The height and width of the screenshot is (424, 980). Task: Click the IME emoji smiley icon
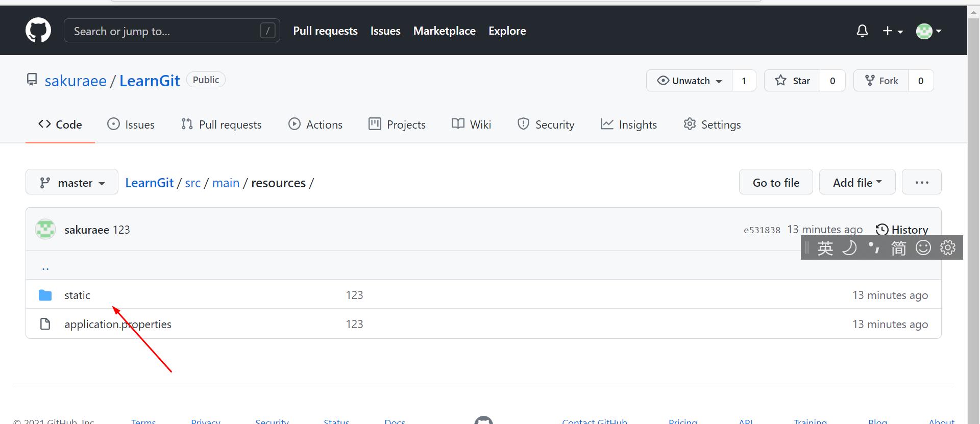pyautogui.click(x=923, y=248)
